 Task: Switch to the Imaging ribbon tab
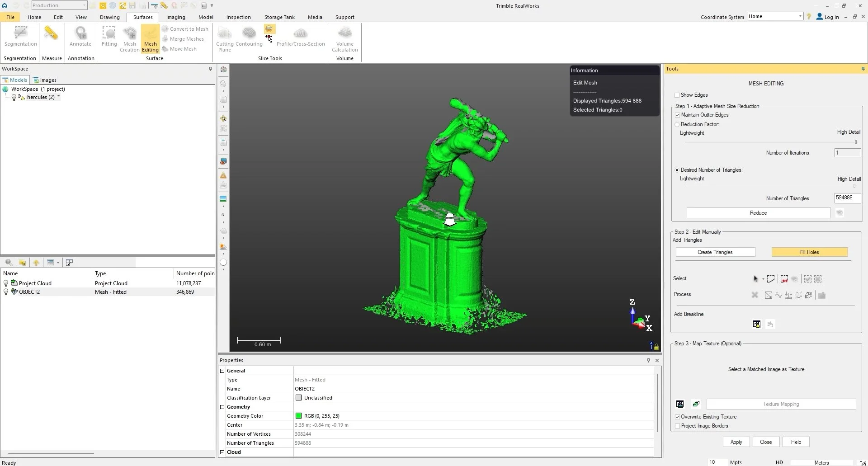pyautogui.click(x=175, y=17)
